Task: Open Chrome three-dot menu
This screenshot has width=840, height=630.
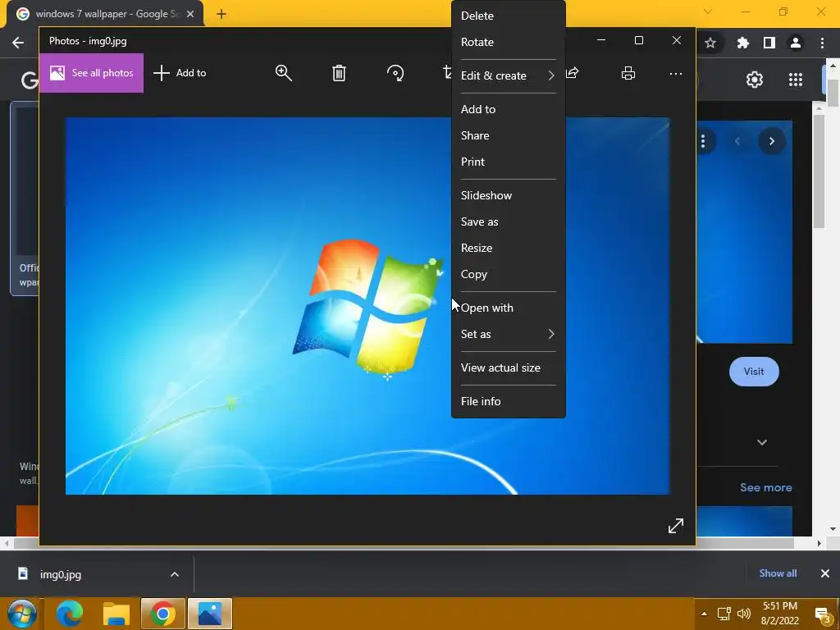Action: pos(822,43)
